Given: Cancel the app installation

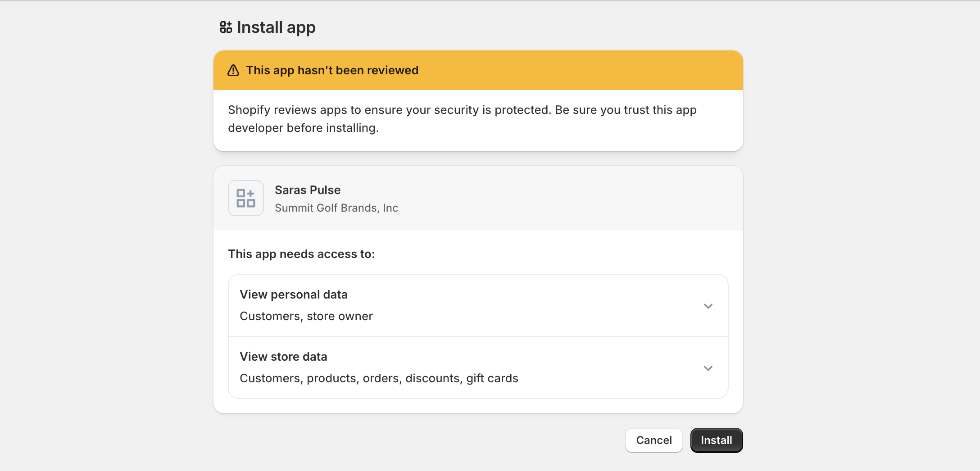Looking at the screenshot, I should (653, 440).
